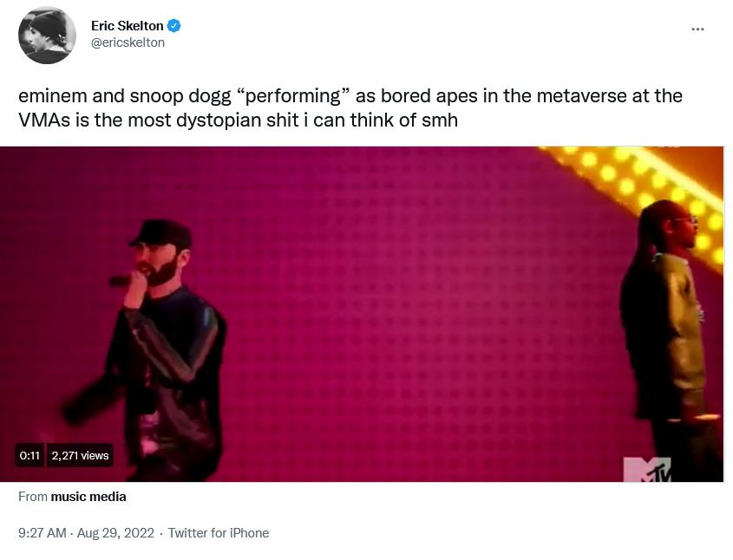
Task: Open the music media source link
Action: click(x=88, y=497)
